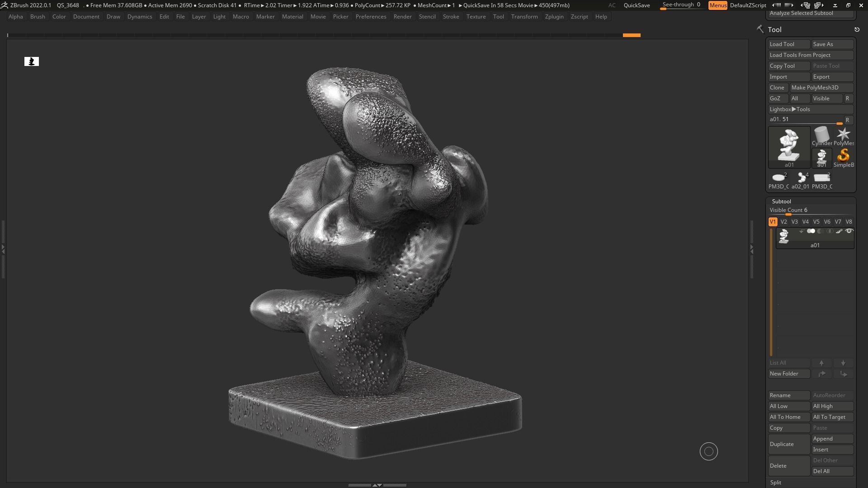Select the PolyMesh star tool thumbnail

[843, 136]
